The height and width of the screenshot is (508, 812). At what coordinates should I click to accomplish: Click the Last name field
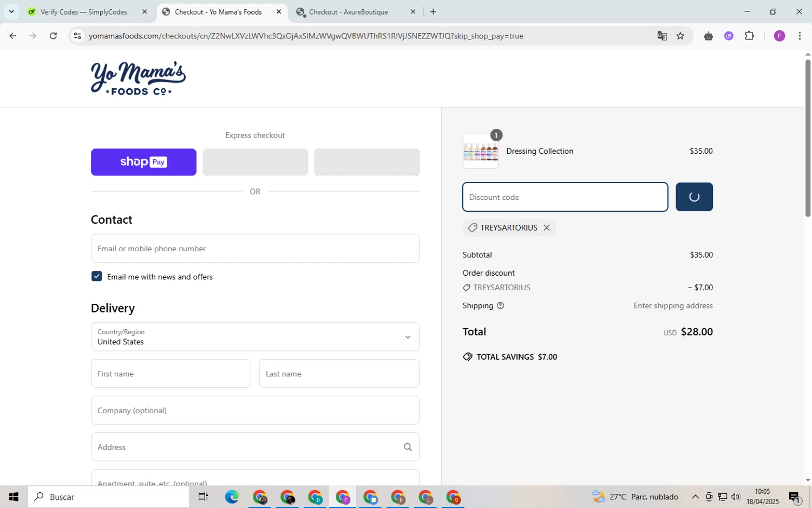coord(339,374)
